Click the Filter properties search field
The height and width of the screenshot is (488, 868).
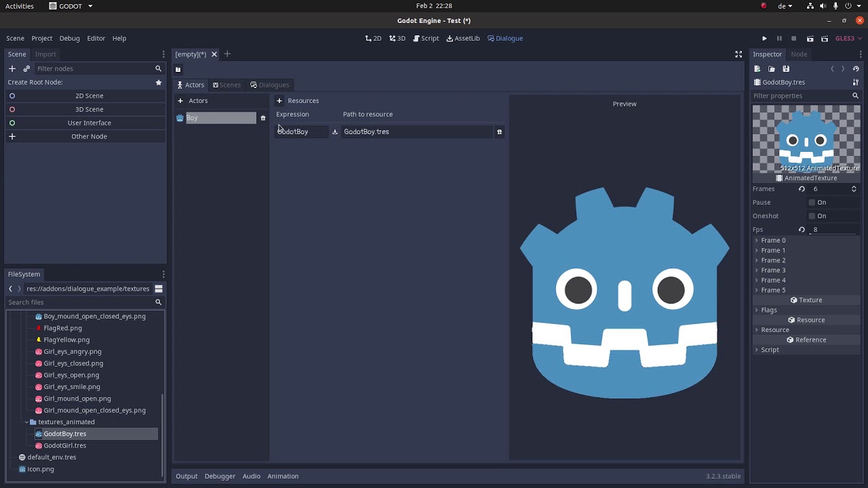[800, 96]
